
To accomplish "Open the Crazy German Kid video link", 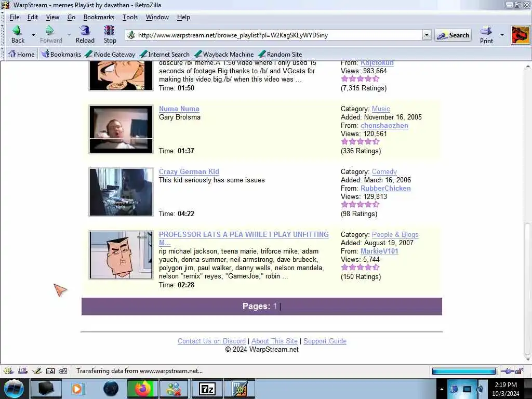I will 189,171.
